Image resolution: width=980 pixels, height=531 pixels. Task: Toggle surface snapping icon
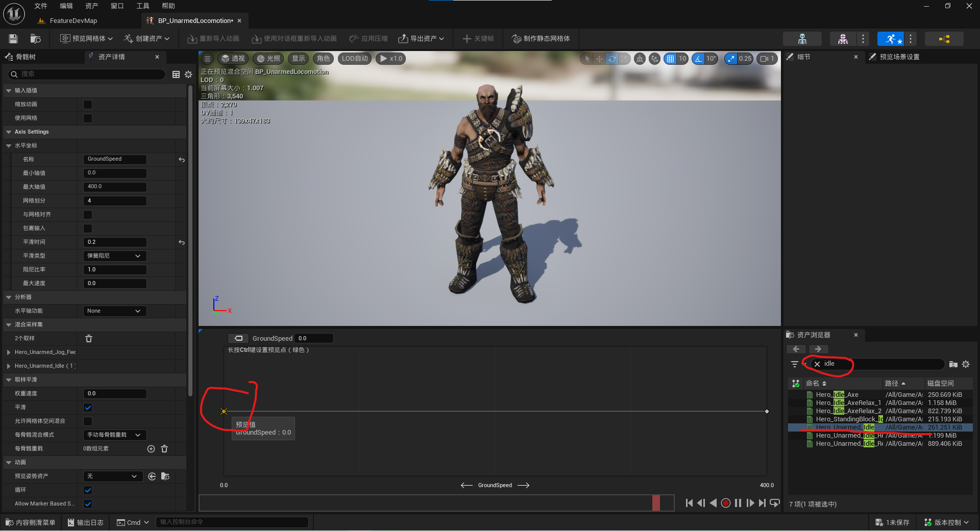[x=654, y=59]
